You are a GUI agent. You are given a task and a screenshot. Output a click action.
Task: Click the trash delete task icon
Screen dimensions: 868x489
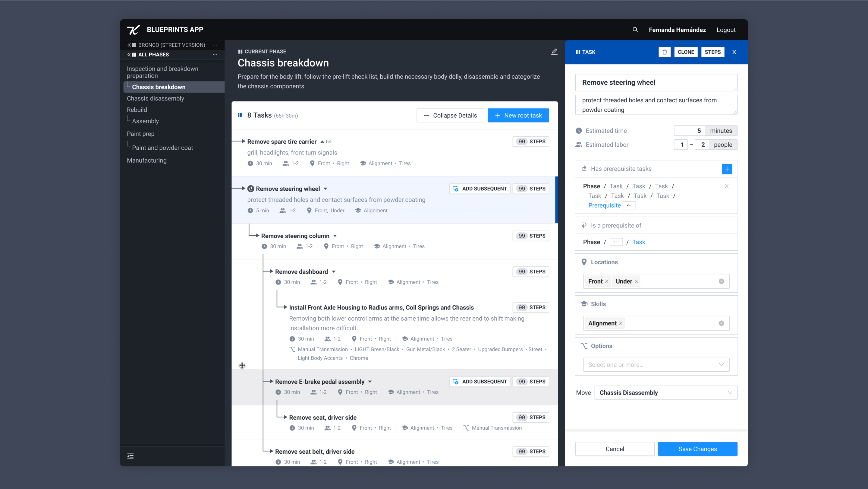click(665, 52)
